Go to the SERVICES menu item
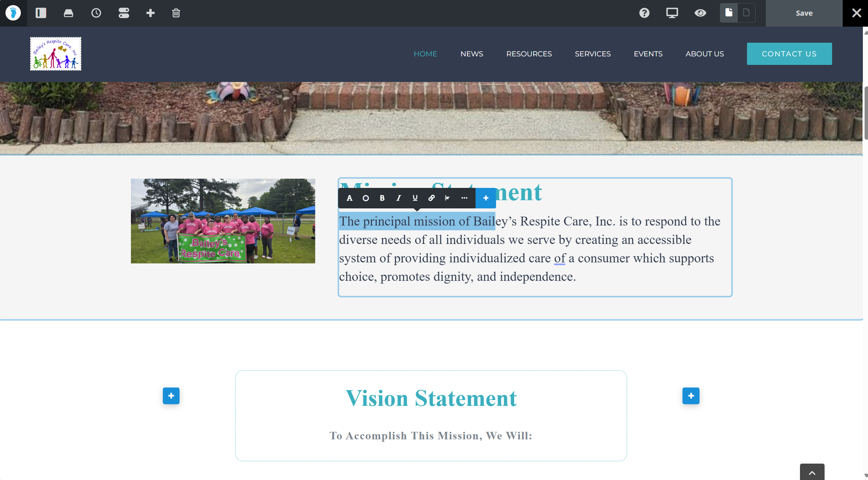 [x=592, y=54]
